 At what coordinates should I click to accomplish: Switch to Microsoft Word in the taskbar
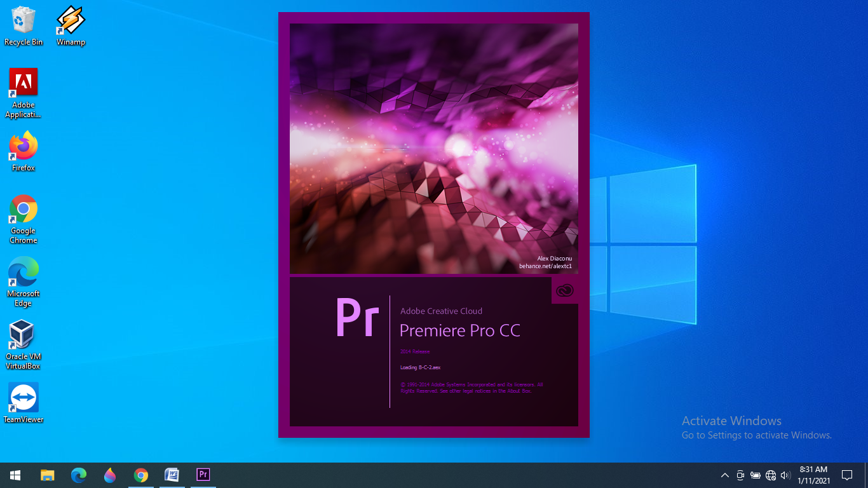click(x=172, y=475)
